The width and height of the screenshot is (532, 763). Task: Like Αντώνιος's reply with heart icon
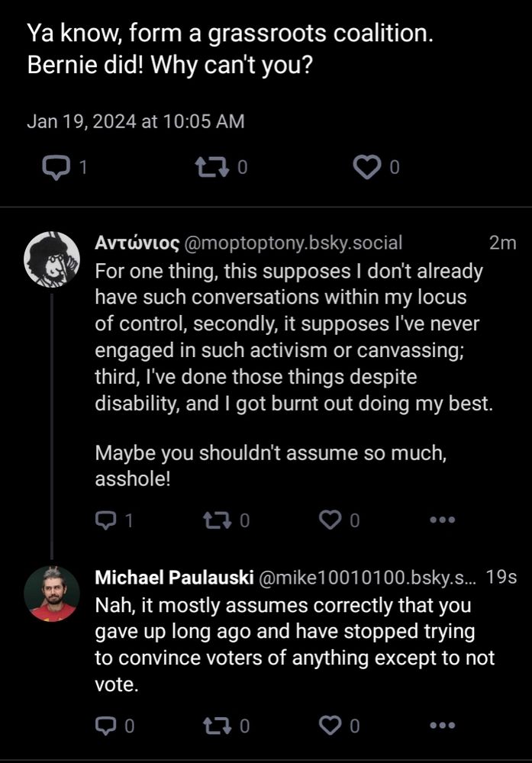[330, 520]
